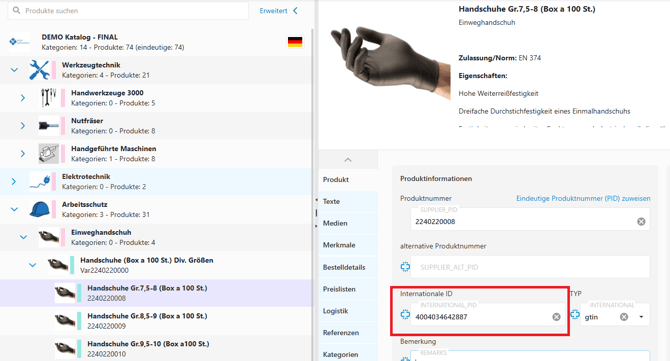670x361 pixels.
Task: Click the Handgeführte Maschinen sander thumbnail
Action: tap(48, 153)
